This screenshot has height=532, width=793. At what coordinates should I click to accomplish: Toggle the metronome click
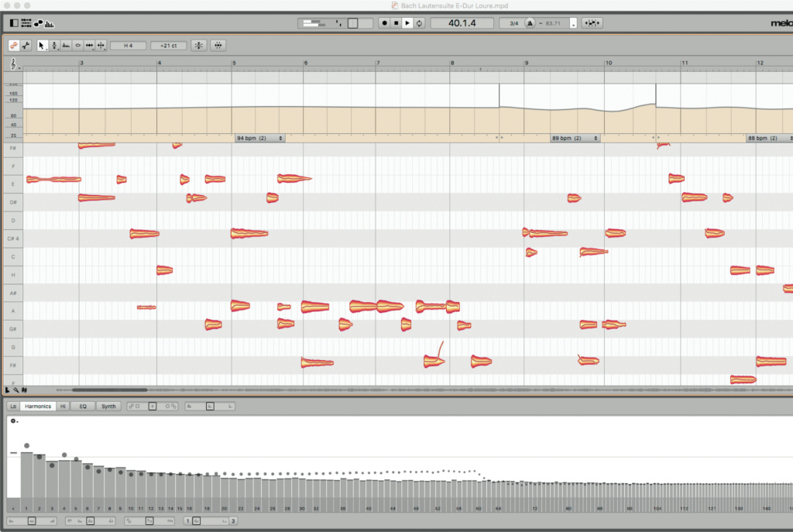[530, 23]
